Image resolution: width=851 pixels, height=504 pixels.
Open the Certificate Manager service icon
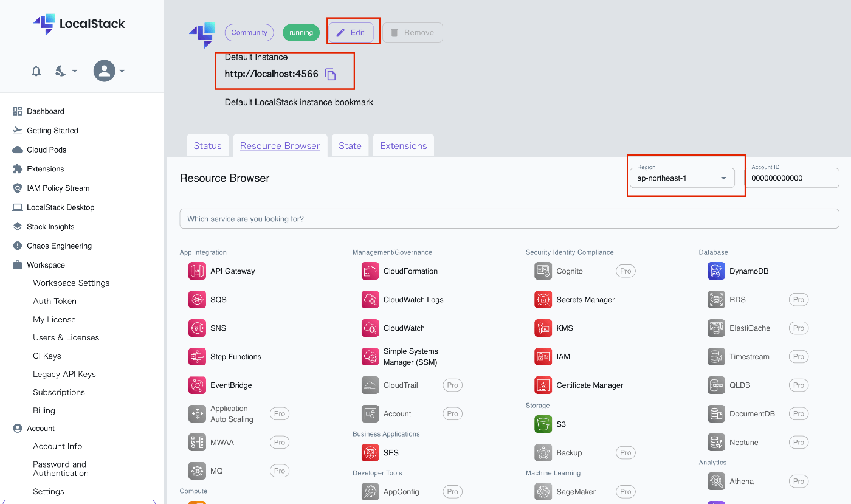(x=543, y=385)
